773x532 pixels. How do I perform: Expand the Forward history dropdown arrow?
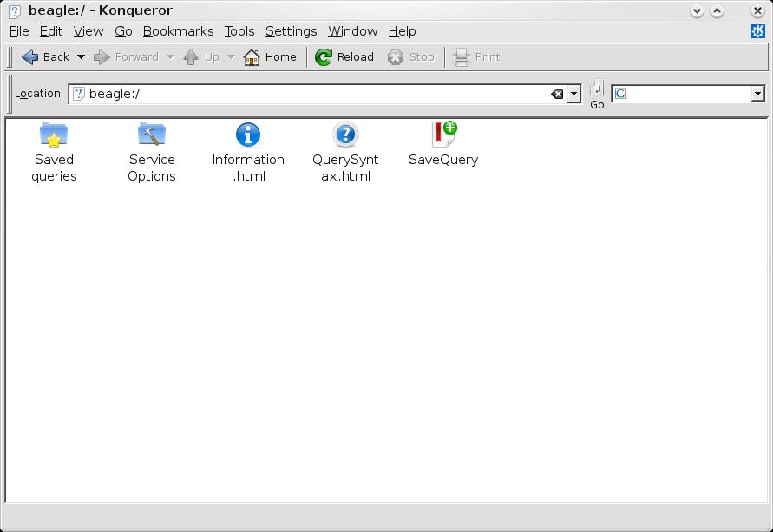tap(170, 57)
